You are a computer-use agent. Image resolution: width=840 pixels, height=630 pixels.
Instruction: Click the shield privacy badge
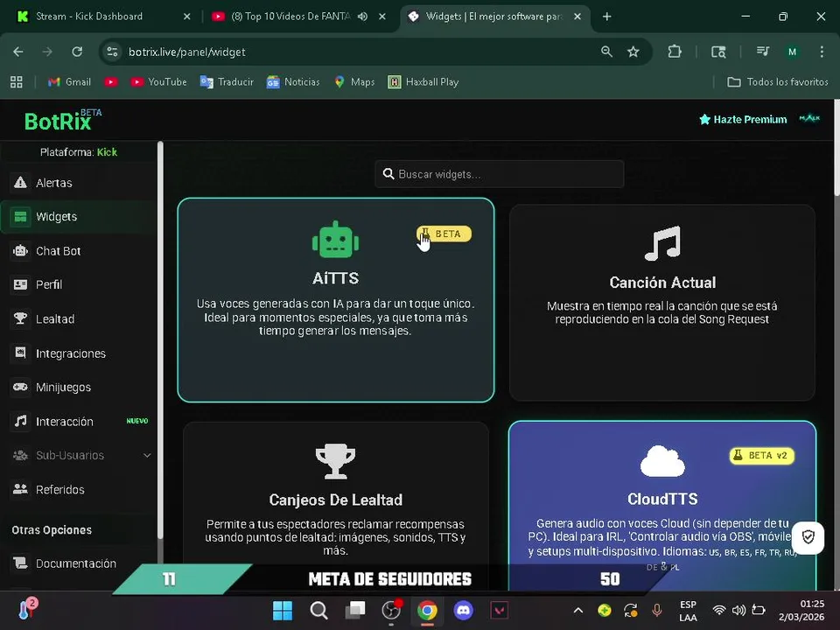808,536
